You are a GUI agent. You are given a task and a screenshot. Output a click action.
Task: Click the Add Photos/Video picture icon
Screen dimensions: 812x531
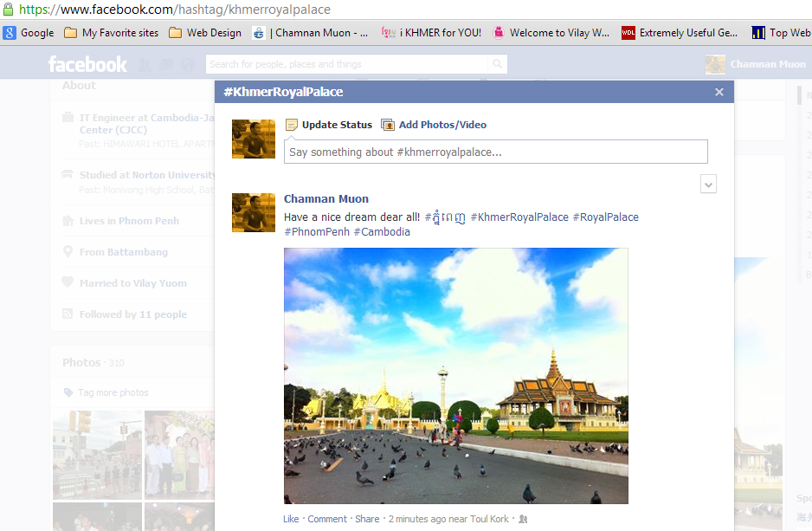388,125
